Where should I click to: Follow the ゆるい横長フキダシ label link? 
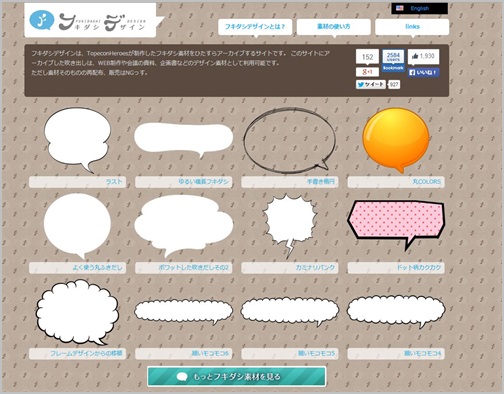(203, 182)
